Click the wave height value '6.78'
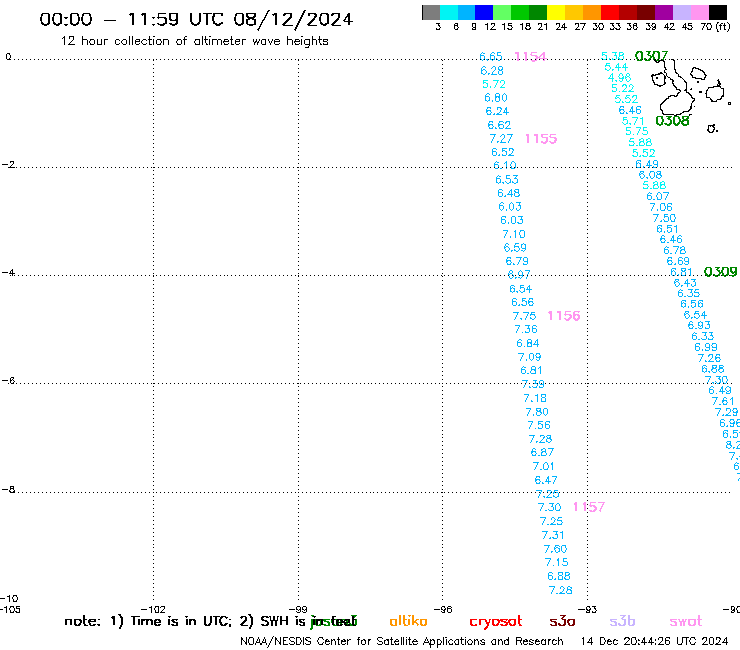740x650 pixels. point(674,250)
